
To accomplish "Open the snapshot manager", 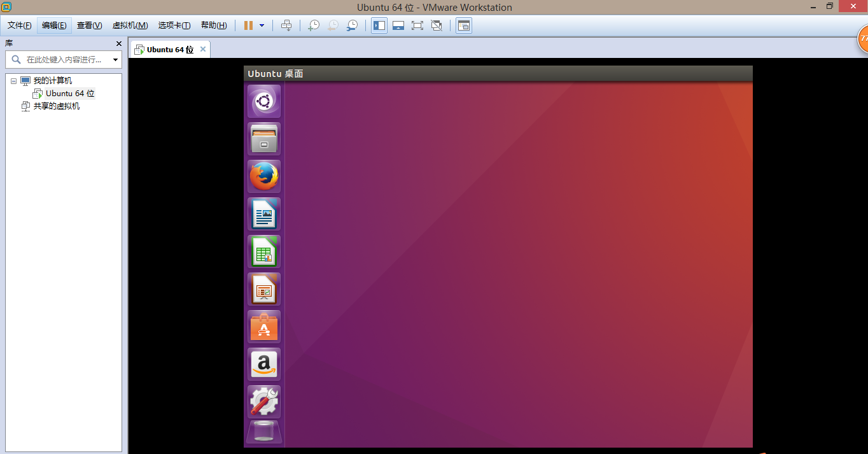I will [352, 25].
